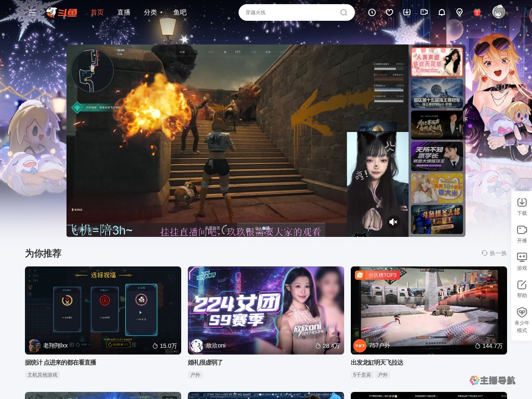The height and width of the screenshot is (399, 532).
Task: Click the search magnifier icon
Action: [x=343, y=12]
